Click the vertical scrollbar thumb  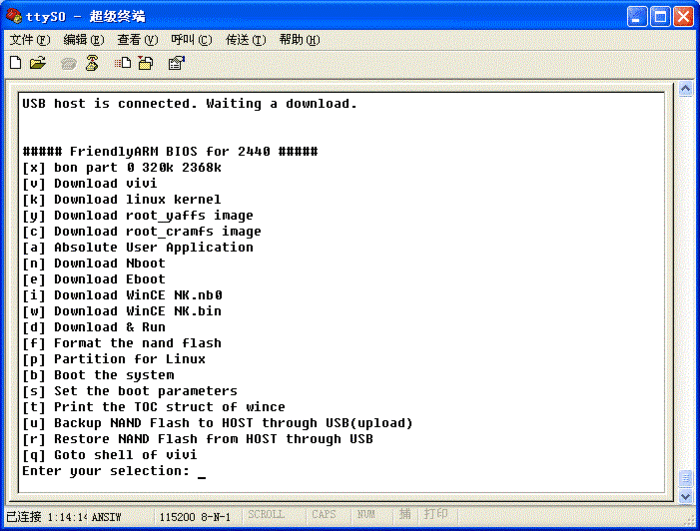click(x=685, y=478)
